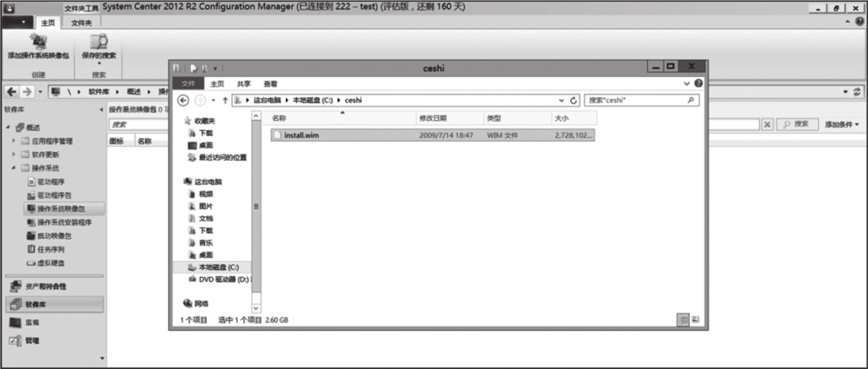Viewport: 868px width, 369px height.
Task: Click 这台电脑 in the address bar path
Action: point(267,100)
